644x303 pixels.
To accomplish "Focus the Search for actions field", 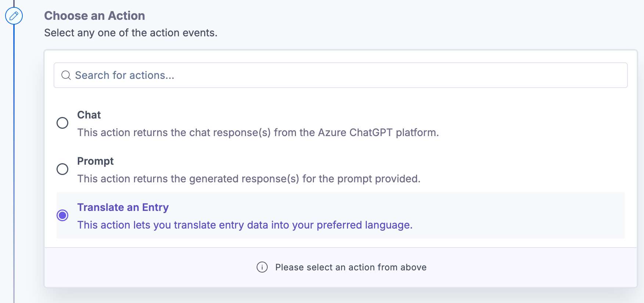I will click(341, 75).
